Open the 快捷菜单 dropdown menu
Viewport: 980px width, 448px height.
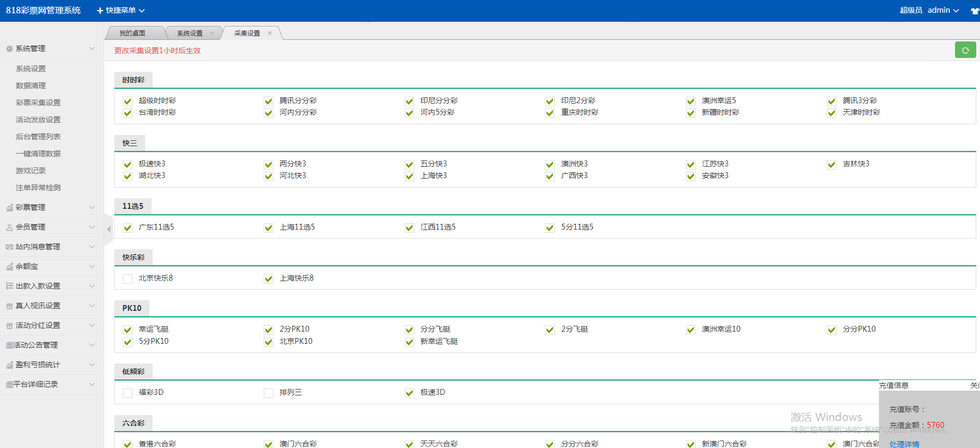click(x=121, y=10)
